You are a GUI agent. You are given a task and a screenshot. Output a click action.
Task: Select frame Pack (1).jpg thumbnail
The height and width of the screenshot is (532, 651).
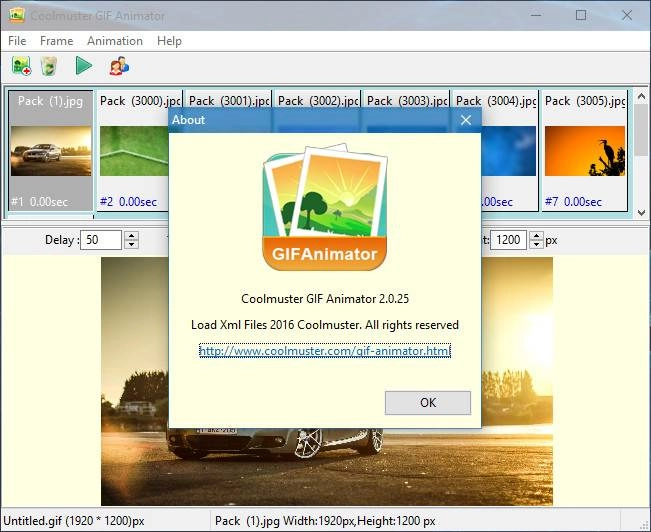pyautogui.click(x=51, y=151)
